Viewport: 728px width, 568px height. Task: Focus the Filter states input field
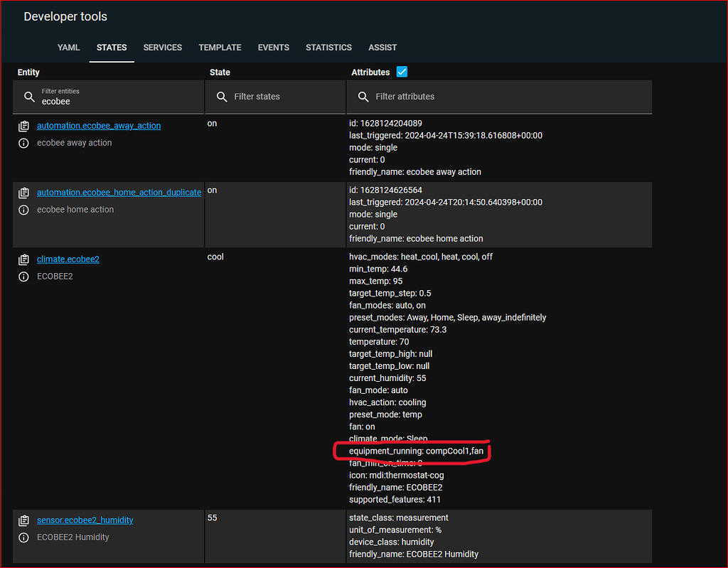pyautogui.click(x=275, y=97)
